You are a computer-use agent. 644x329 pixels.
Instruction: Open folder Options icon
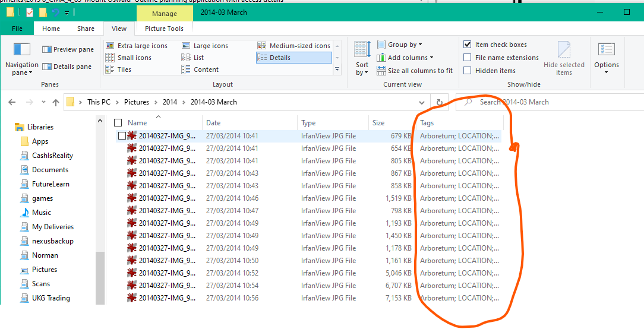click(x=606, y=58)
